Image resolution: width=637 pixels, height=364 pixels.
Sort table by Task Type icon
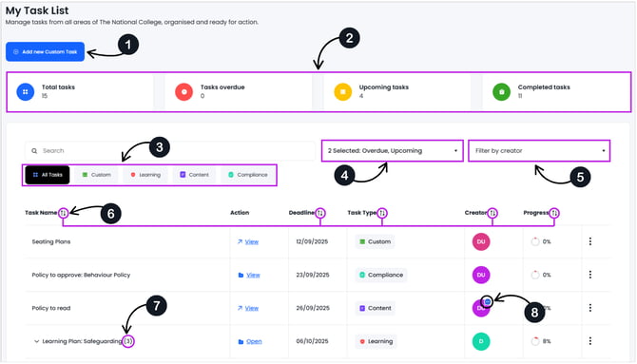click(x=382, y=213)
